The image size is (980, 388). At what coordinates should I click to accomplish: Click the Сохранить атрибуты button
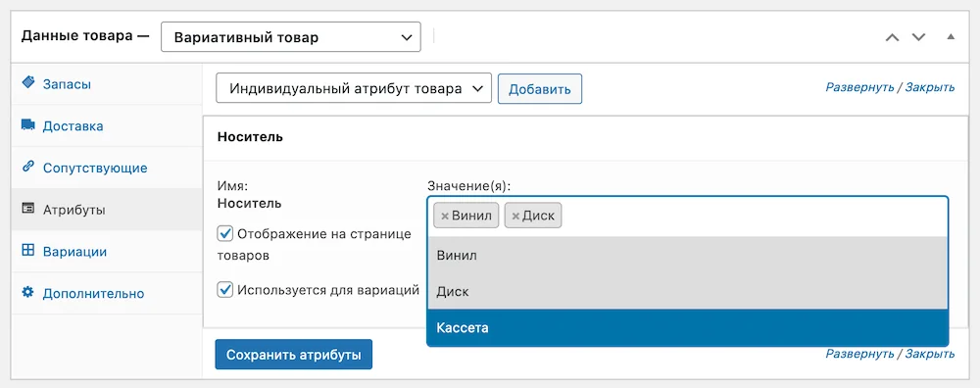[294, 355]
